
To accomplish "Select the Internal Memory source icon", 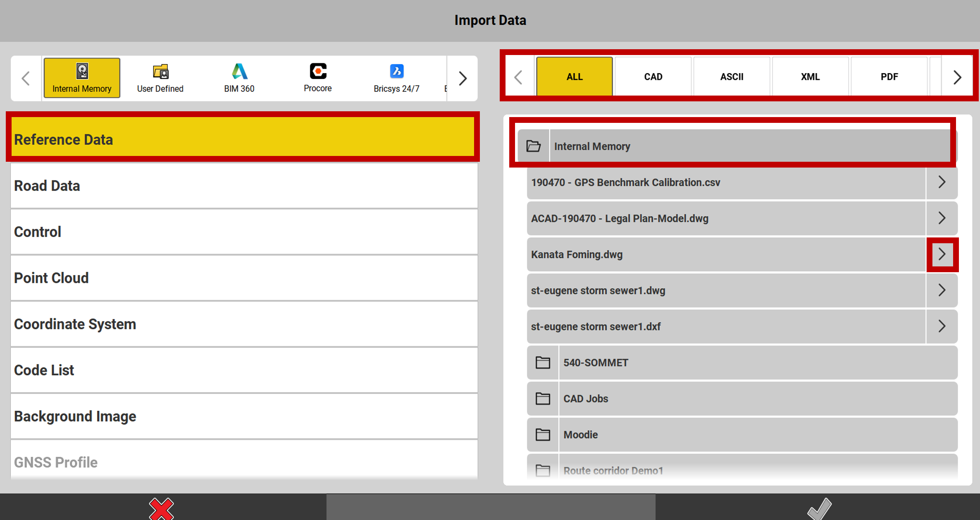I will [82, 78].
